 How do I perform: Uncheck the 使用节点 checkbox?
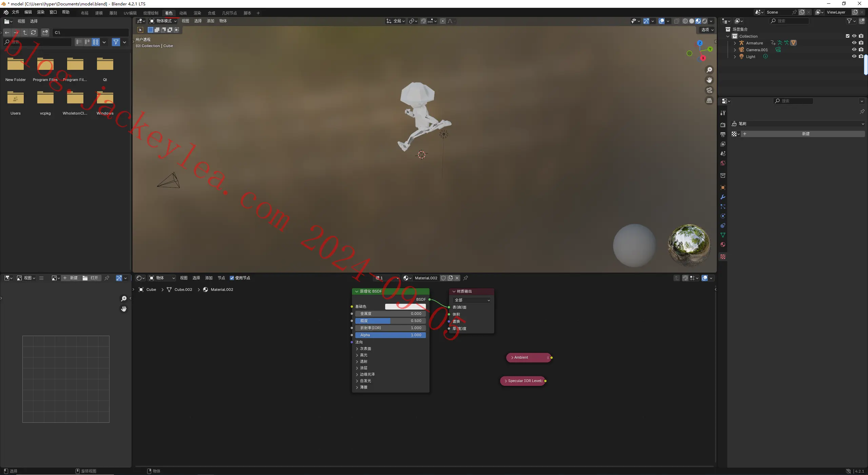click(232, 278)
